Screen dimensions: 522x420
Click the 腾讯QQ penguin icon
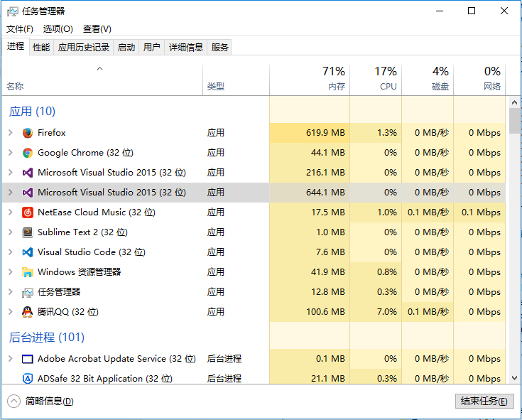pyautogui.click(x=27, y=312)
